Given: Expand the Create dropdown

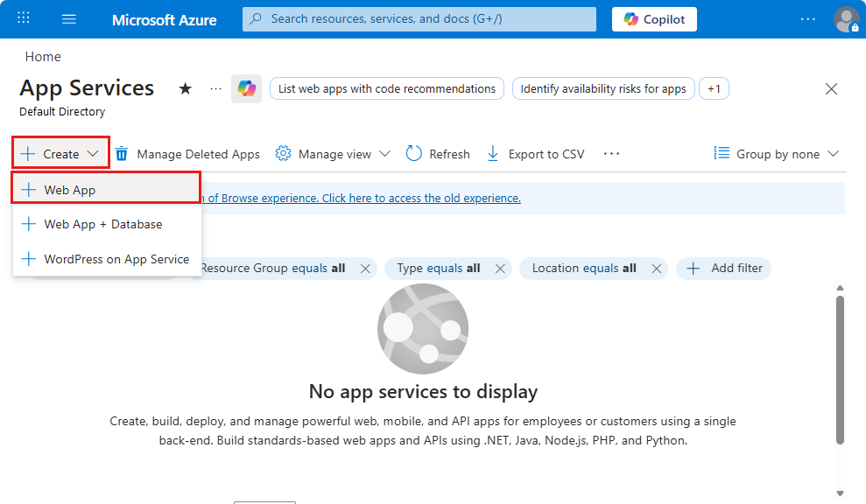Looking at the screenshot, I should pos(60,154).
